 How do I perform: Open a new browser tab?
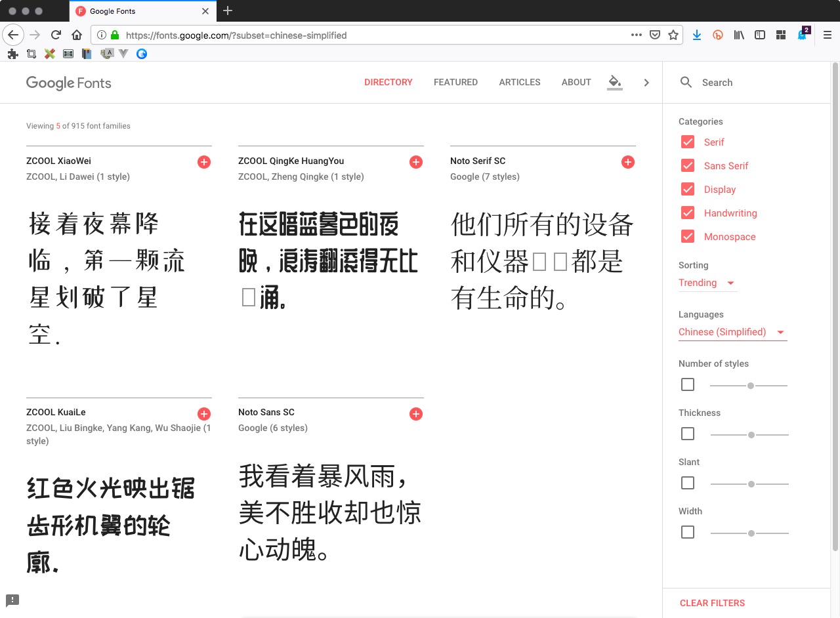(228, 10)
